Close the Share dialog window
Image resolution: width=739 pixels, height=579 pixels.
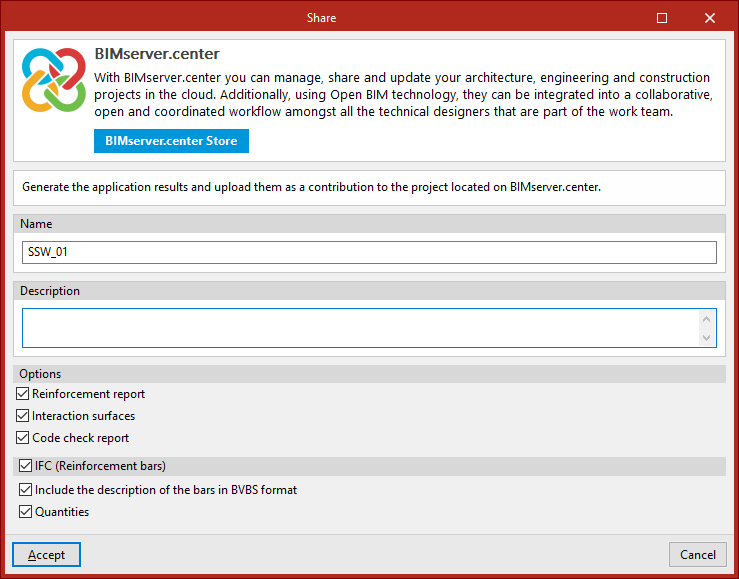click(709, 18)
